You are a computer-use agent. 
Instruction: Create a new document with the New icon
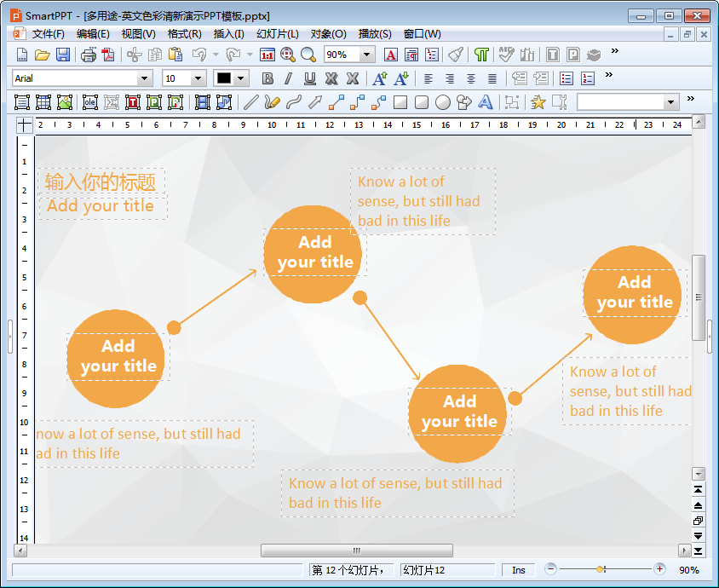point(21,55)
